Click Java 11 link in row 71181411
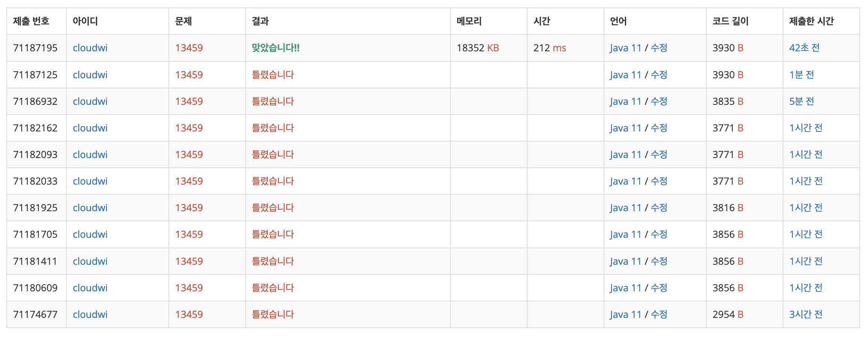The height and width of the screenshot is (337, 868). [625, 261]
